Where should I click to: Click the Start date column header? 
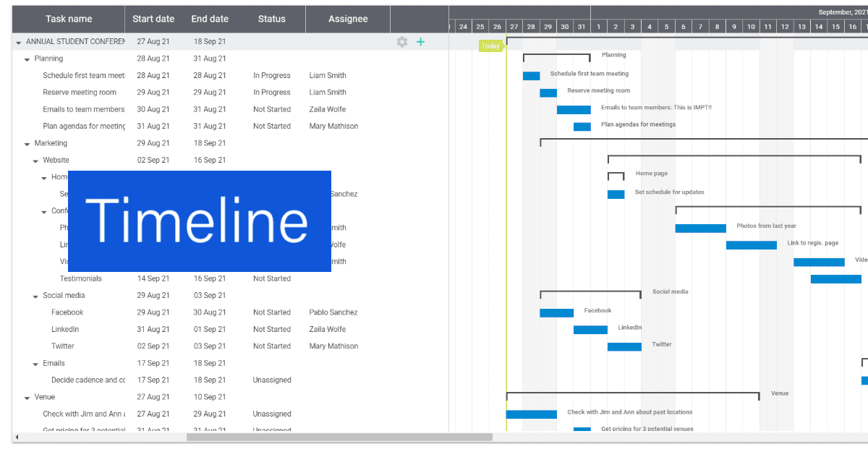[x=154, y=20]
